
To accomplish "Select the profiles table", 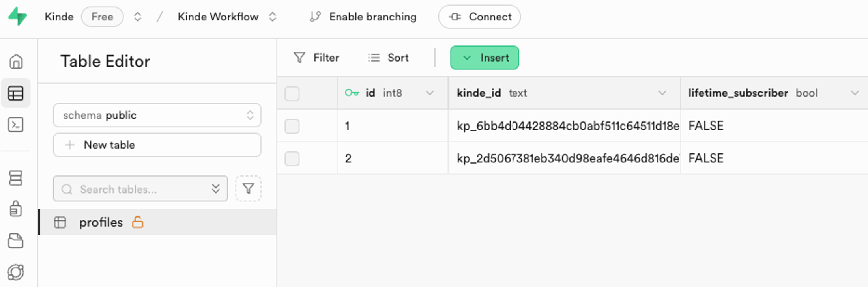I will point(101,222).
